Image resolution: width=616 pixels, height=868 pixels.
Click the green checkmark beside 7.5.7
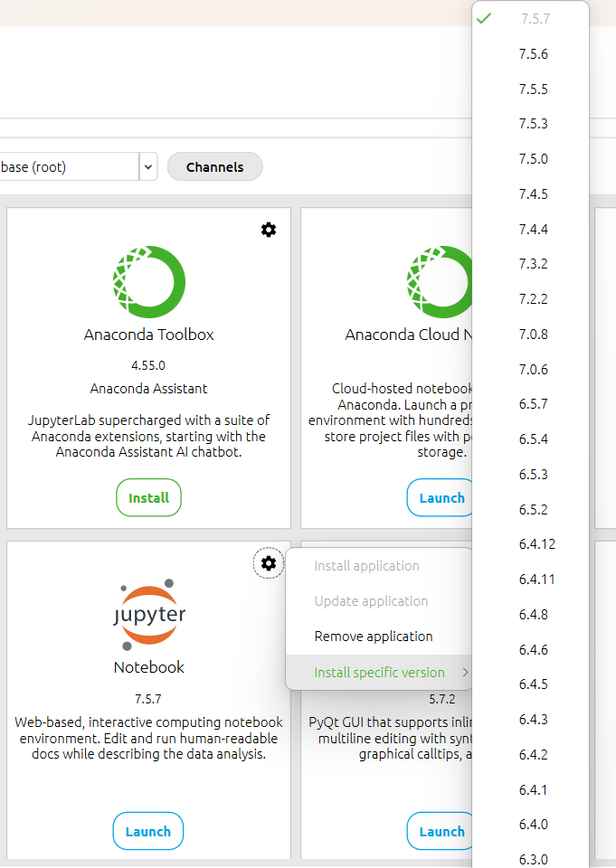pos(484,19)
